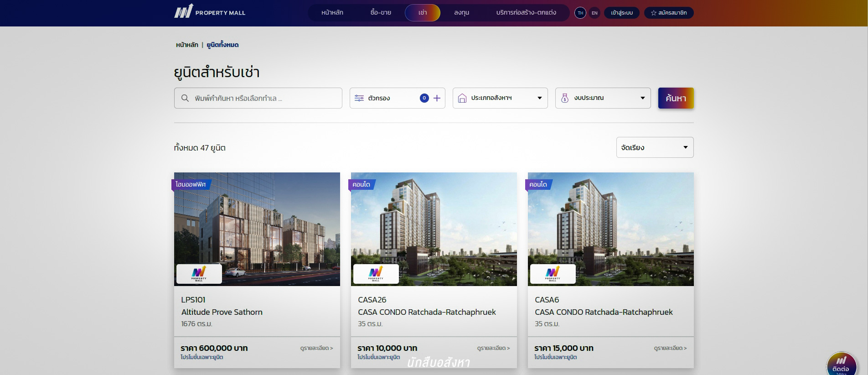Type in the search keyword field
868x375 pixels.
tap(264, 98)
